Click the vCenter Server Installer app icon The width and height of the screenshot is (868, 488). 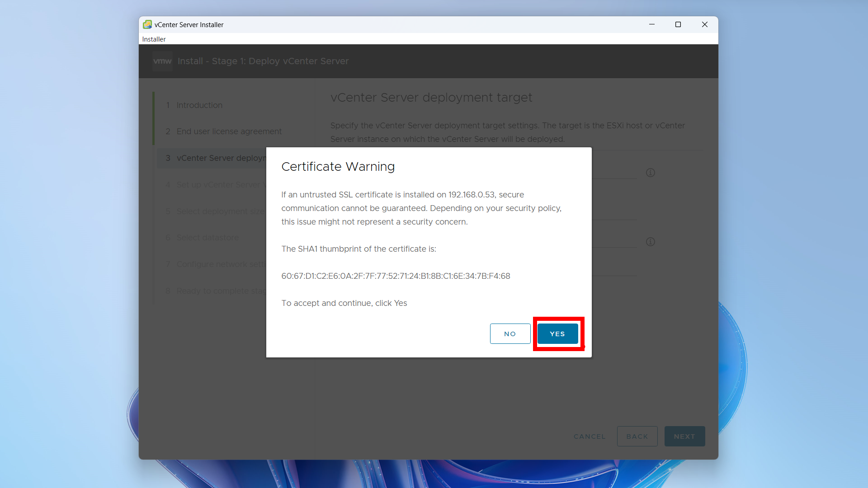coord(147,24)
